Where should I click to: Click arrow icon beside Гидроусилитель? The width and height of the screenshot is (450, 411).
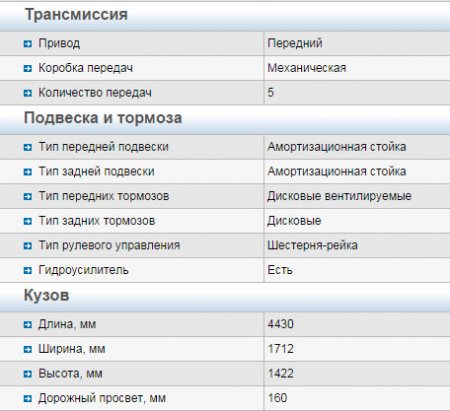pos(28,270)
